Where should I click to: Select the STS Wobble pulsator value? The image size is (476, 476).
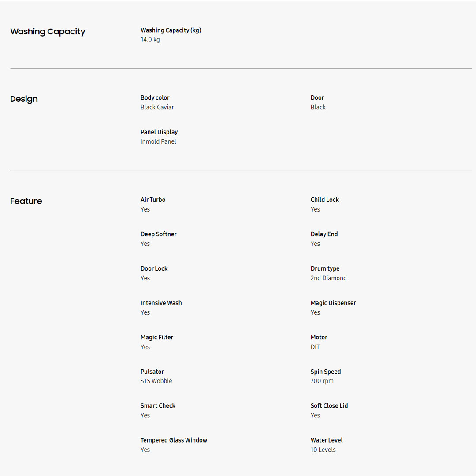pyautogui.click(x=156, y=381)
